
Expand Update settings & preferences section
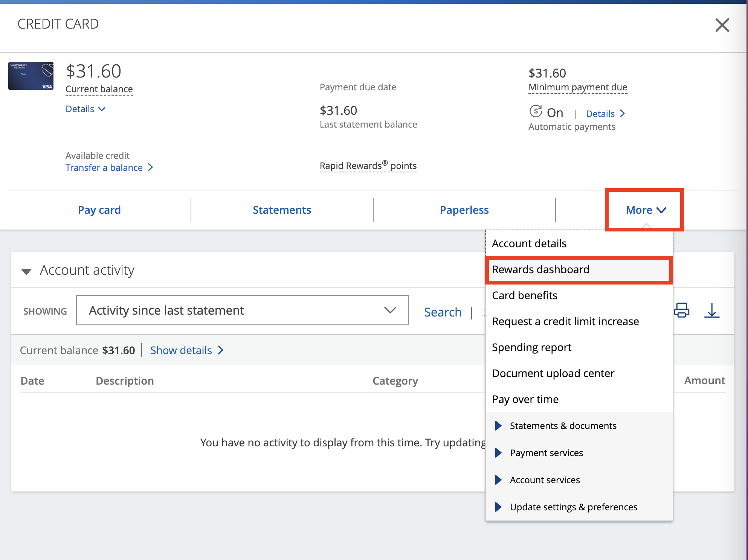tap(579, 507)
